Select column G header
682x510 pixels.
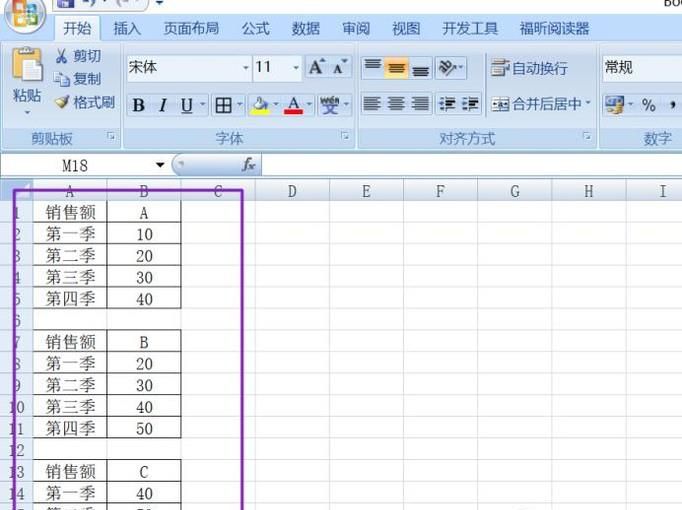click(x=515, y=191)
